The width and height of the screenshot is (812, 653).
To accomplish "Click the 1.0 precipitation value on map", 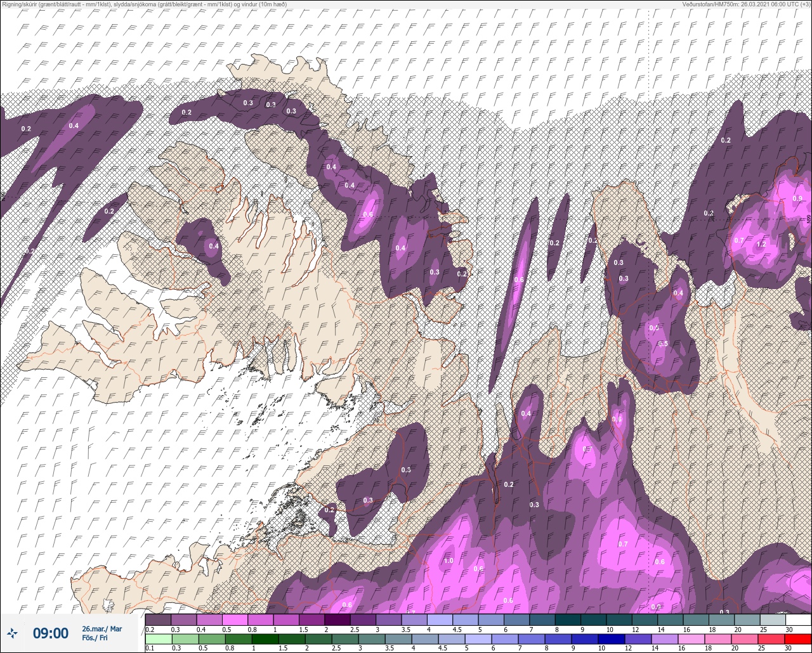I will click(449, 560).
